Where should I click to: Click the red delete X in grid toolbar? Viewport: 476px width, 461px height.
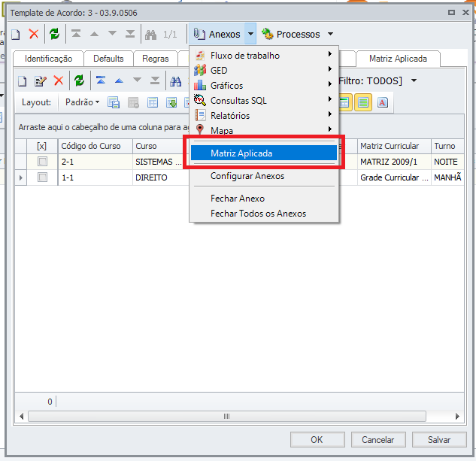(x=59, y=80)
